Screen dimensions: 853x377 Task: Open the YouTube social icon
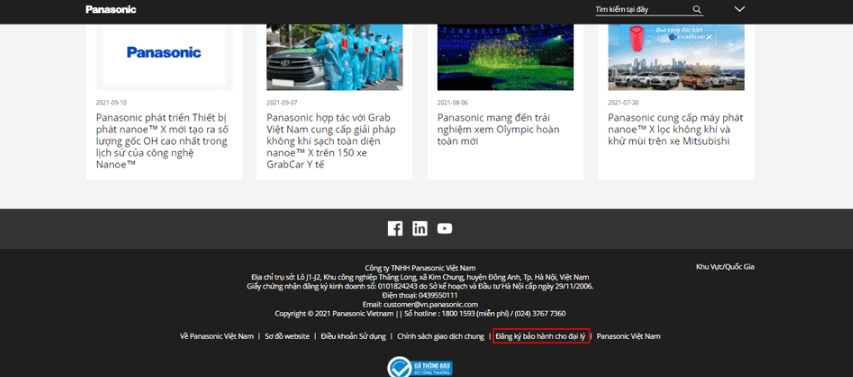444,228
